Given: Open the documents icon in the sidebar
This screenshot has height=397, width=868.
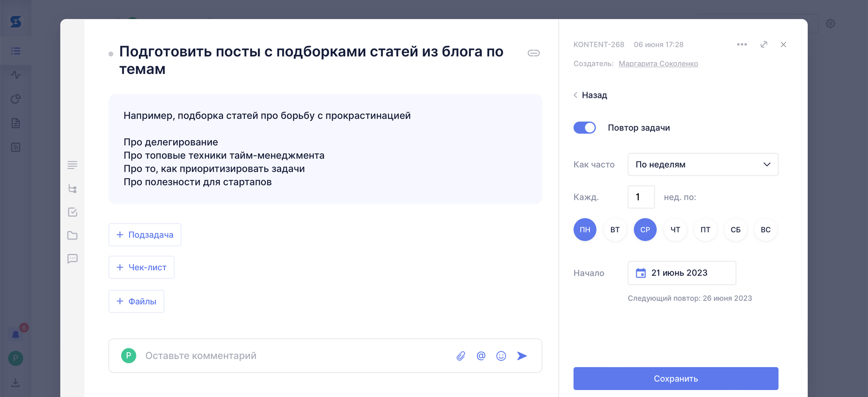Looking at the screenshot, I should coord(16,123).
